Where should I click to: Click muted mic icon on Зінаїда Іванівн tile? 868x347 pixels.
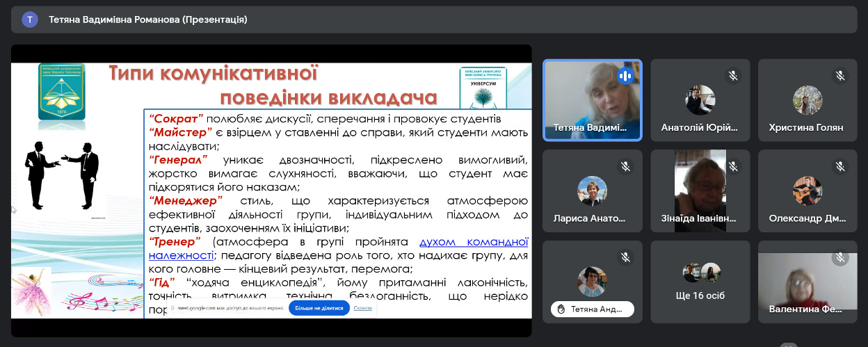point(732,166)
